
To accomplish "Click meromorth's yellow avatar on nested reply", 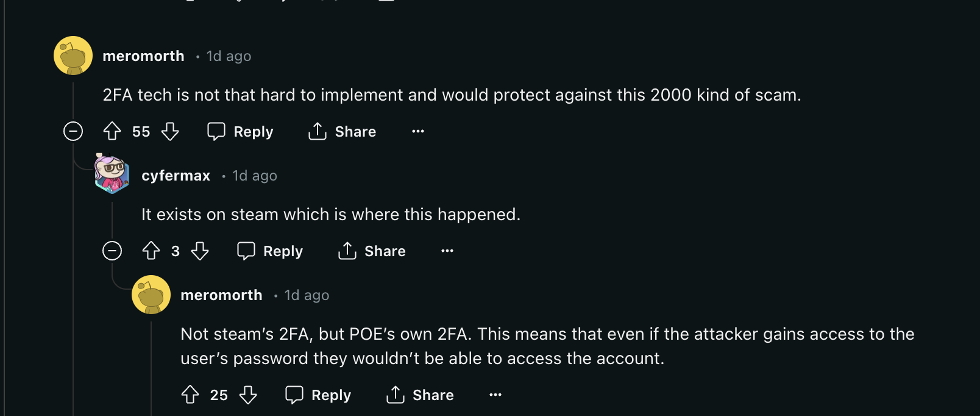I will [151, 295].
